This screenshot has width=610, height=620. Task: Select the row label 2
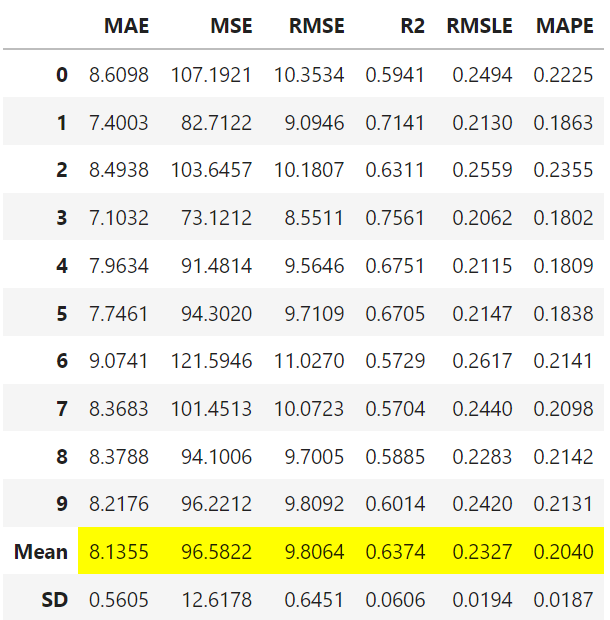click(62, 170)
